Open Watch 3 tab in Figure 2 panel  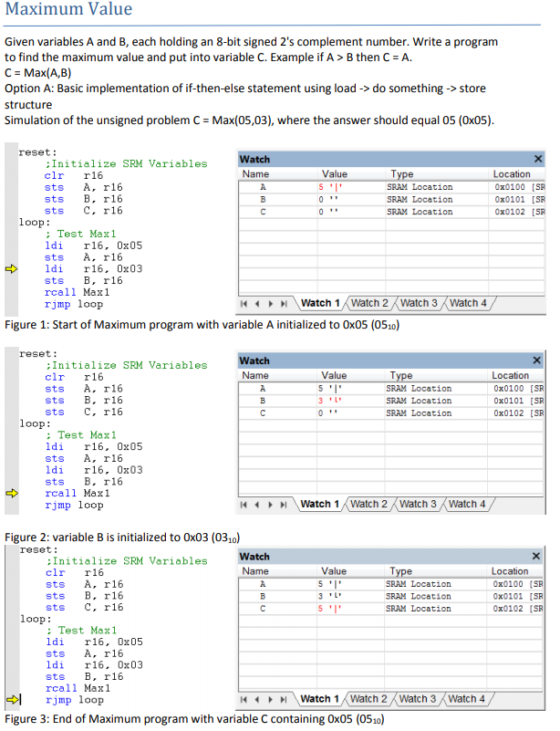tap(419, 504)
